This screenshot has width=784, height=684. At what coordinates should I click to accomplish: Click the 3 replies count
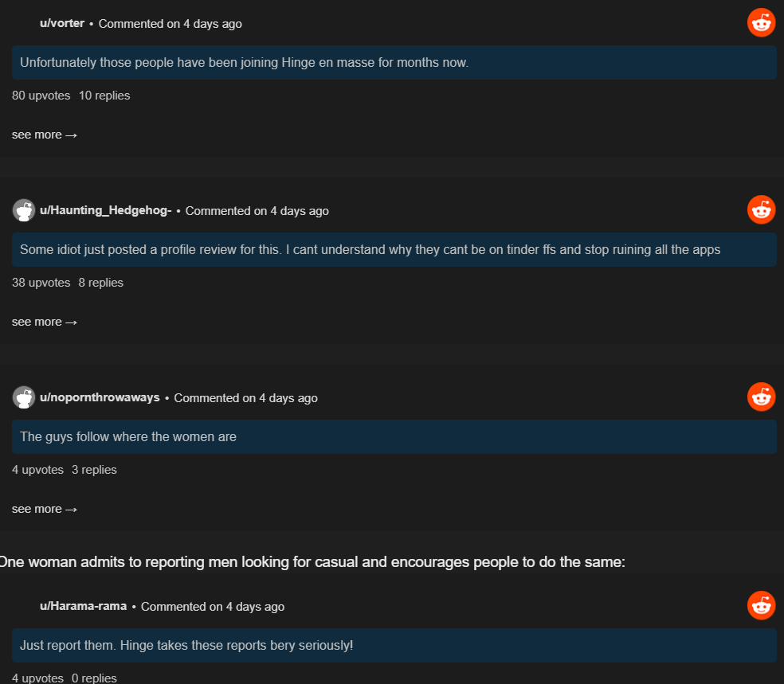(94, 470)
